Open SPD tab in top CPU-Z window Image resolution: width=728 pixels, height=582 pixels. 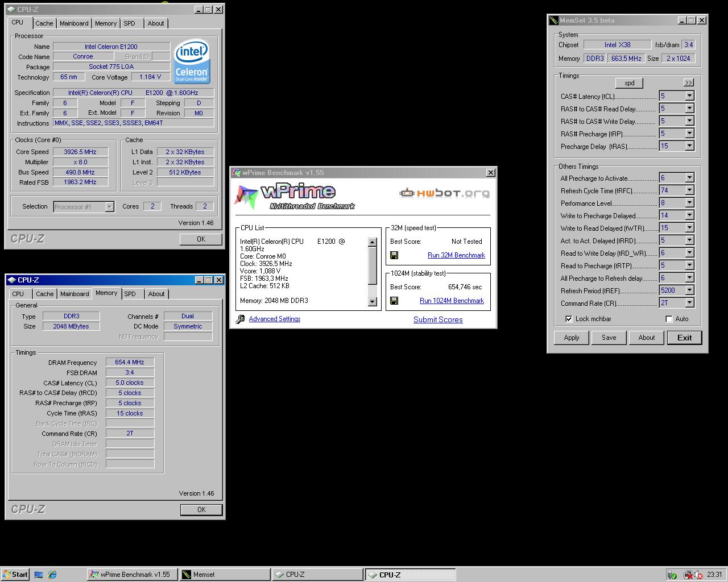[130, 23]
